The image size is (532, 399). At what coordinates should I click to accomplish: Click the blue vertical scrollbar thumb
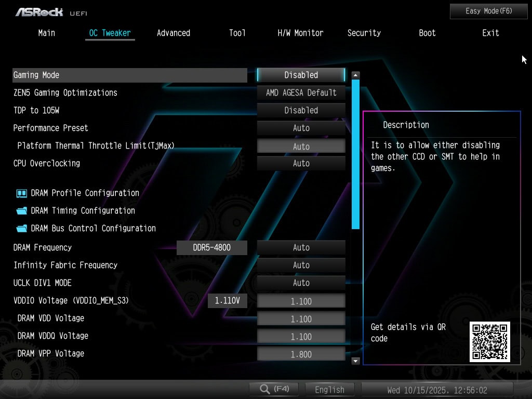355,154
